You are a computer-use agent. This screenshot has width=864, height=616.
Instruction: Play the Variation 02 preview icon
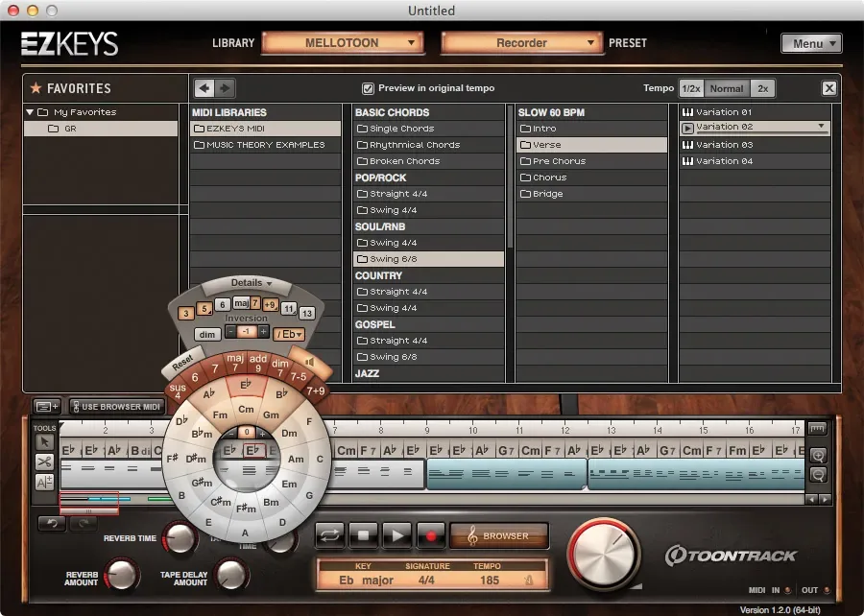(687, 129)
